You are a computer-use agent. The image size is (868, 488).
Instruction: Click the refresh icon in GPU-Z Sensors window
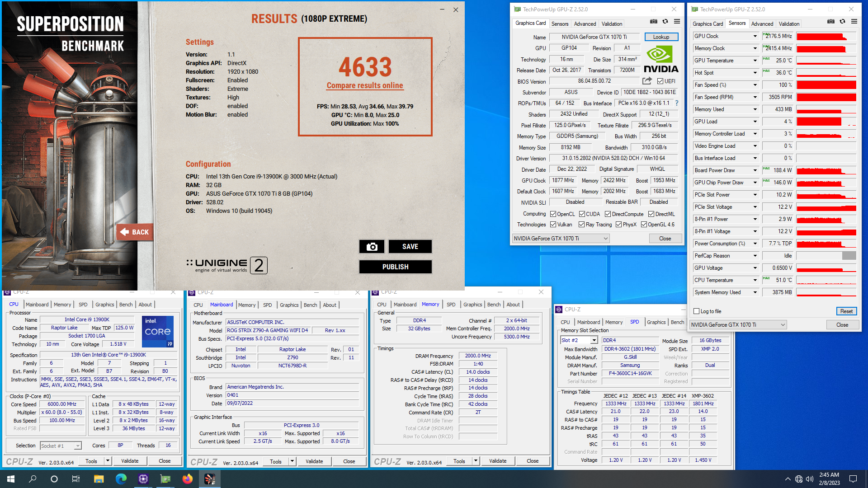pyautogui.click(x=842, y=21)
